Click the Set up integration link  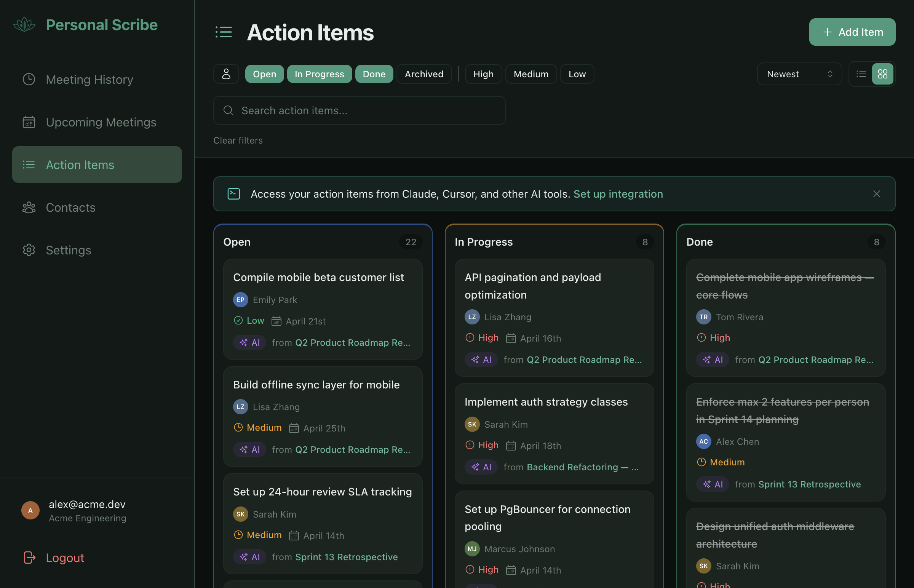[x=618, y=194]
